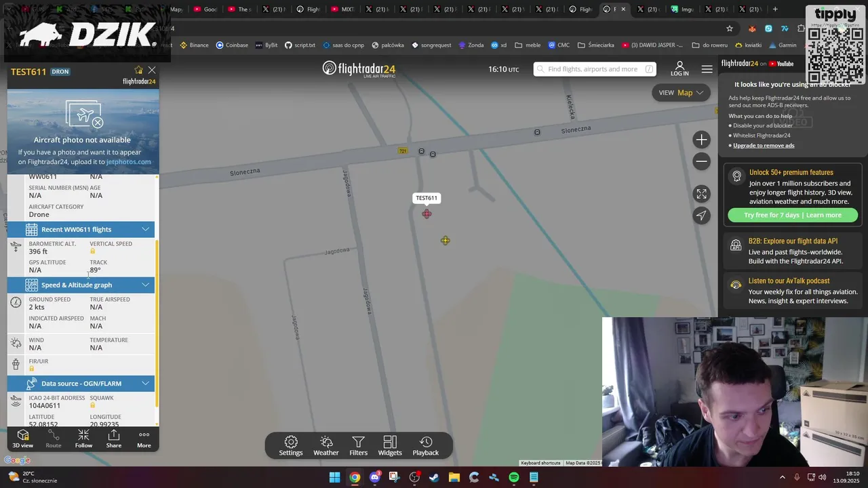The height and width of the screenshot is (488, 868).
Task: Click the flight panel vertical scrollbar
Action: [x=157, y=322]
